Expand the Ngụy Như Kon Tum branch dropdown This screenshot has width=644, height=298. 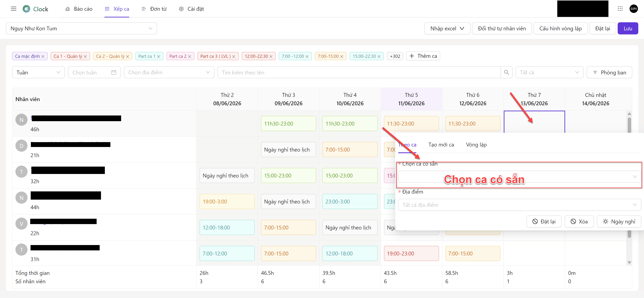coord(82,28)
